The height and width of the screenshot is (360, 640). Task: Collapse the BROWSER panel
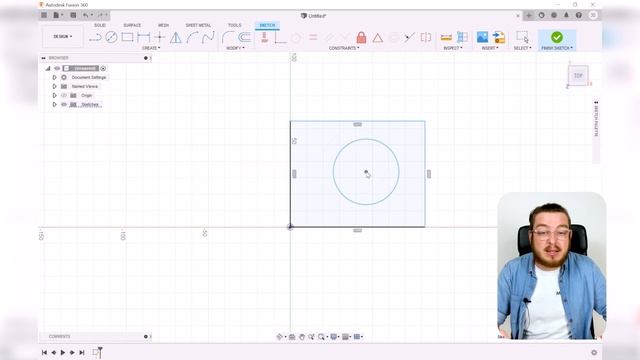click(x=43, y=58)
